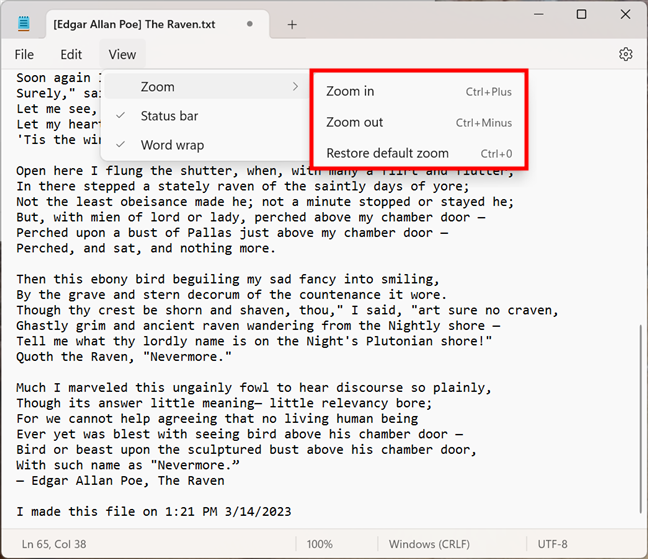
Task: Select Restore default zoom
Action: pyautogui.click(x=419, y=153)
